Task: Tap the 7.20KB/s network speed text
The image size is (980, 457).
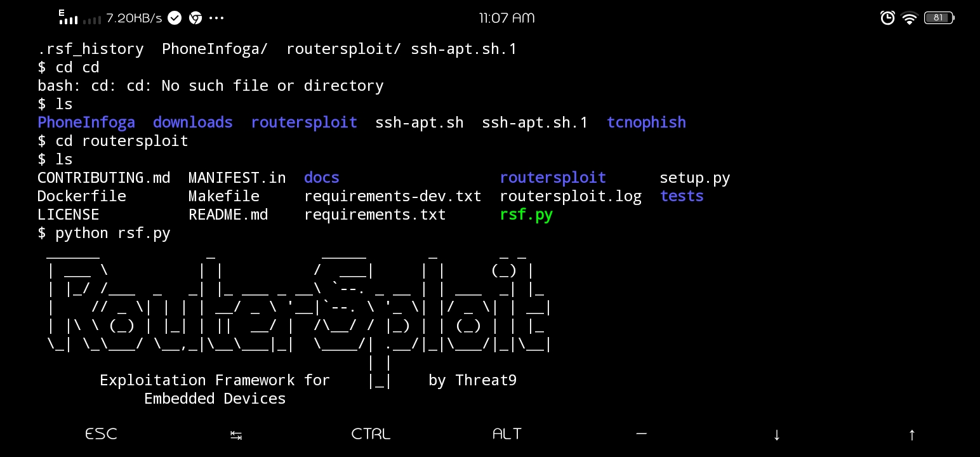Action: 134,18
